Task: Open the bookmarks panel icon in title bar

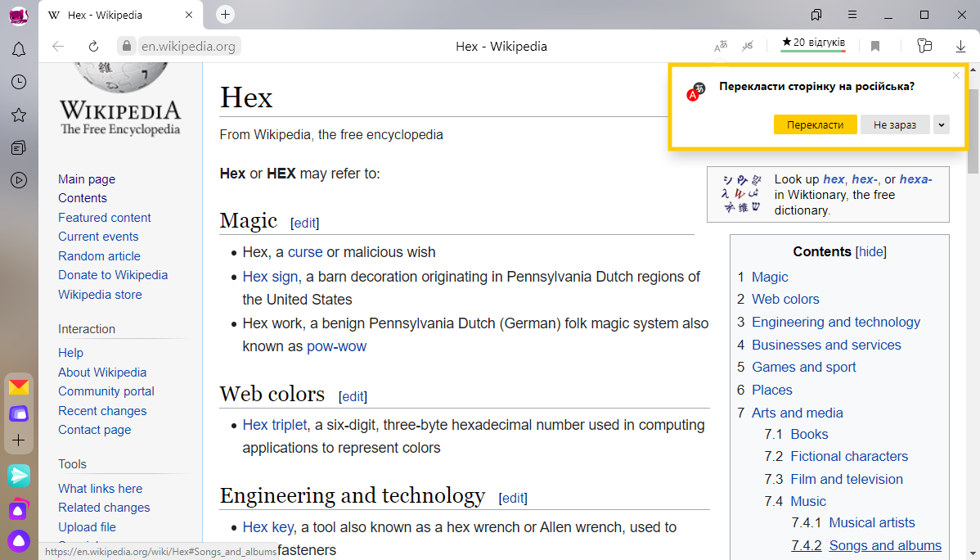Action: tap(816, 15)
